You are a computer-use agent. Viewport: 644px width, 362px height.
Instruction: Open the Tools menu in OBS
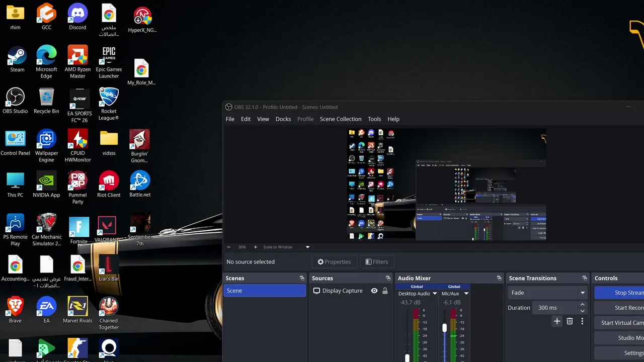(x=374, y=119)
